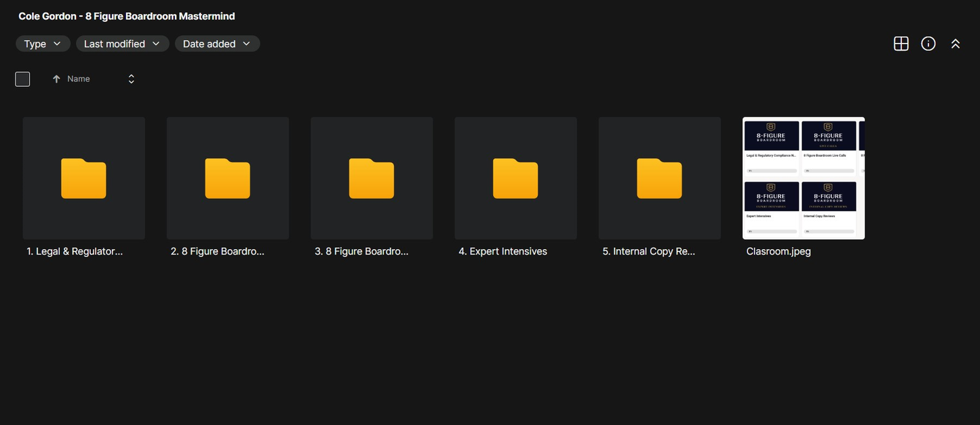Viewport: 980px width, 425px height.
Task: Click the 5. Internal Copy Re... folder name
Action: (648, 251)
